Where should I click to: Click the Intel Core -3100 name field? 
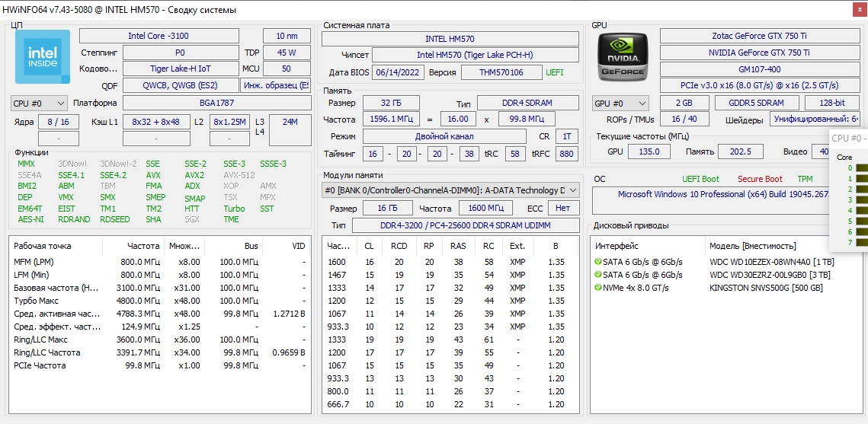click(x=159, y=36)
